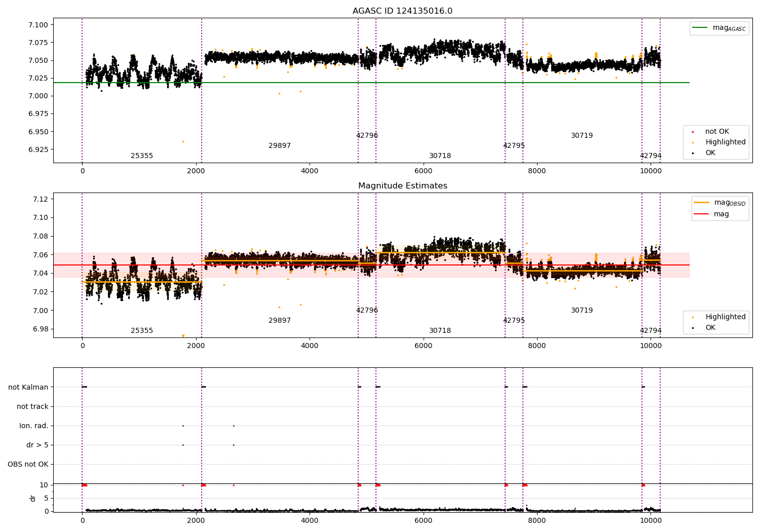This screenshot has width=760, height=532.
Task: Select 'Highlighted' in the top plot legend
Action: tap(718, 142)
